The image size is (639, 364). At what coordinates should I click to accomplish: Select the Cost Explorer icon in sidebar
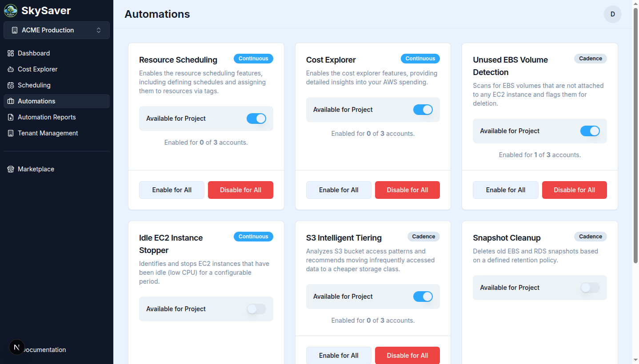[10, 69]
